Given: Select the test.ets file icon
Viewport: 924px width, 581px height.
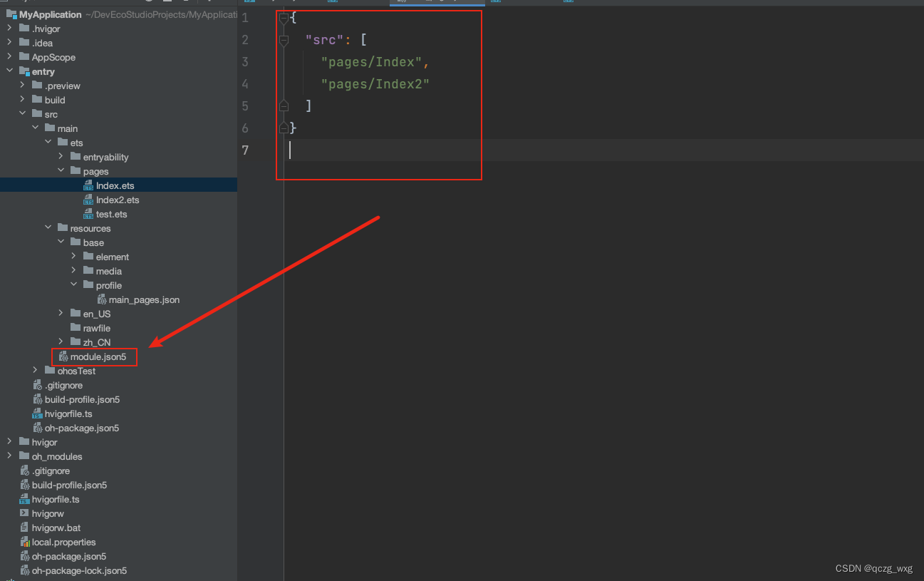Looking at the screenshot, I should [x=88, y=214].
